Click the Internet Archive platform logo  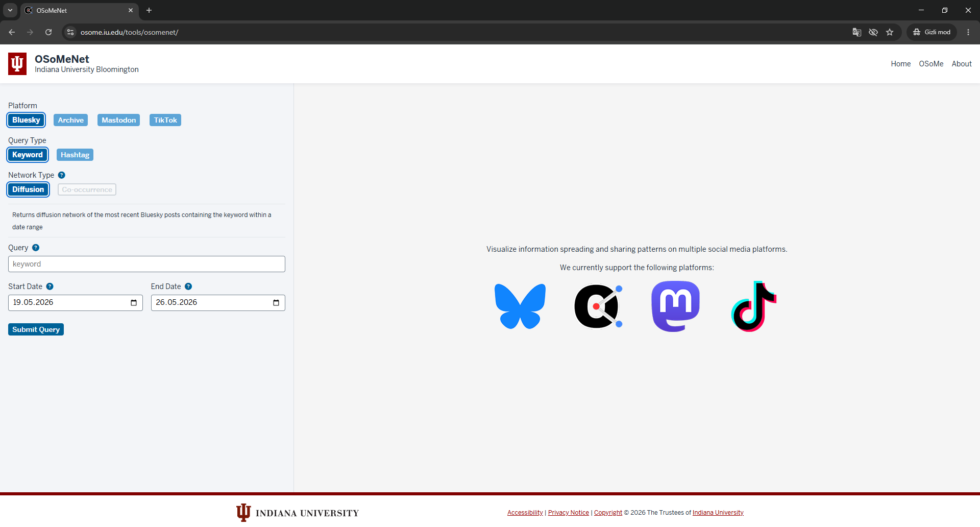598,306
